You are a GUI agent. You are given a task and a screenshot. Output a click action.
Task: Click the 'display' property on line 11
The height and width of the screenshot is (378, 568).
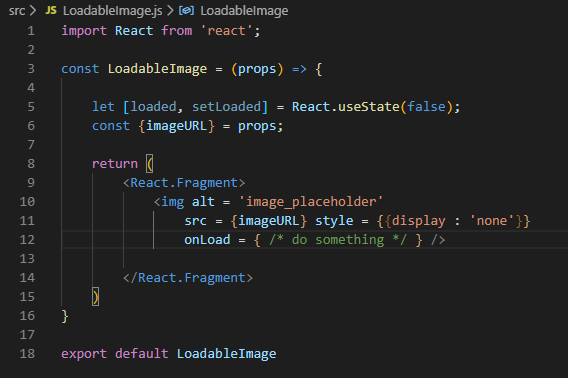click(x=419, y=221)
